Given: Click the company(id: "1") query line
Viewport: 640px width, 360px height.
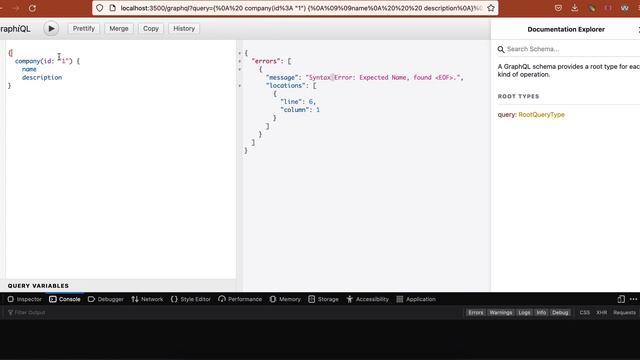Looking at the screenshot, I should coord(47,61).
